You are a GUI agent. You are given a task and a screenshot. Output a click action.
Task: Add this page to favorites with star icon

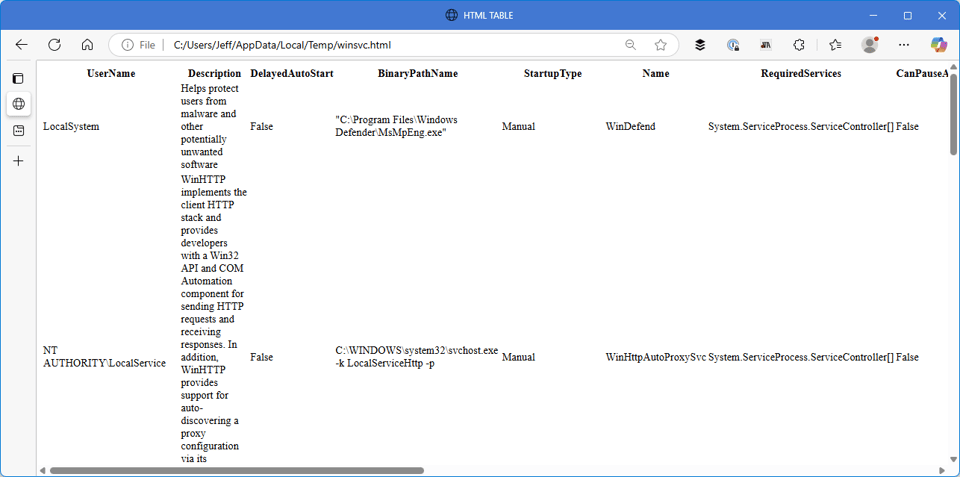(x=660, y=45)
